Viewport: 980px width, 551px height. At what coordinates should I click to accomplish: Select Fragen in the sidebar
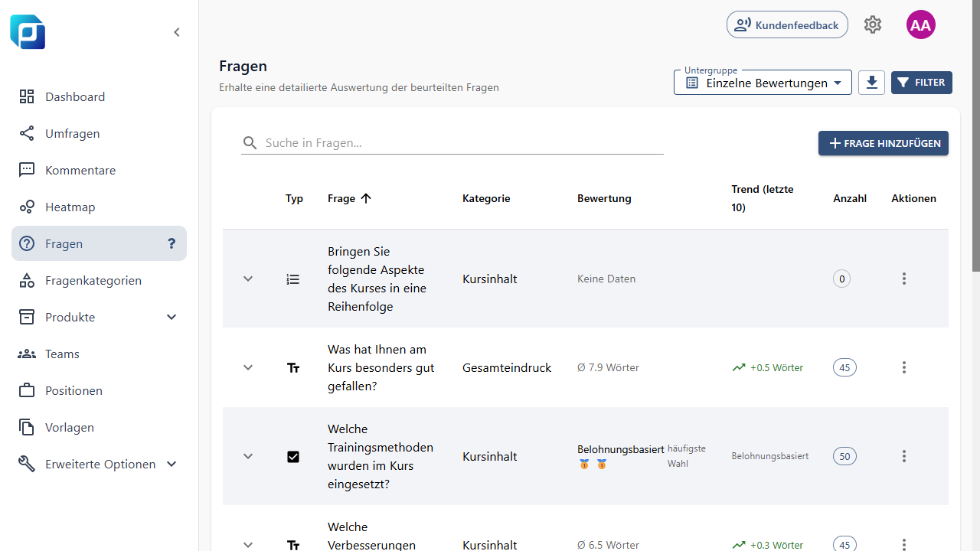(x=99, y=243)
